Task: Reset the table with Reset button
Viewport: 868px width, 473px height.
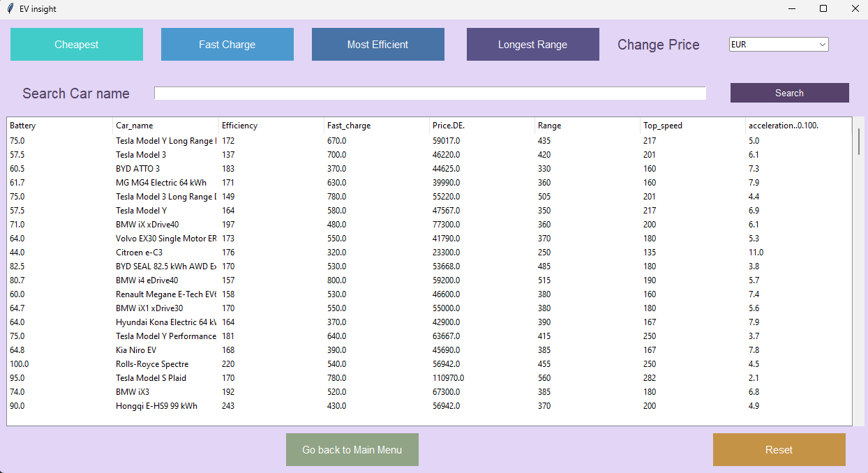Action: (x=779, y=449)
